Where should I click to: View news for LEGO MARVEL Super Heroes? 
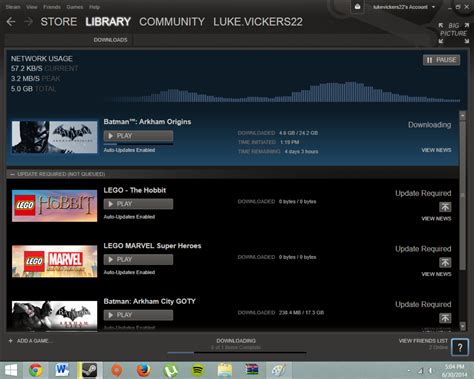coord(436,274)
